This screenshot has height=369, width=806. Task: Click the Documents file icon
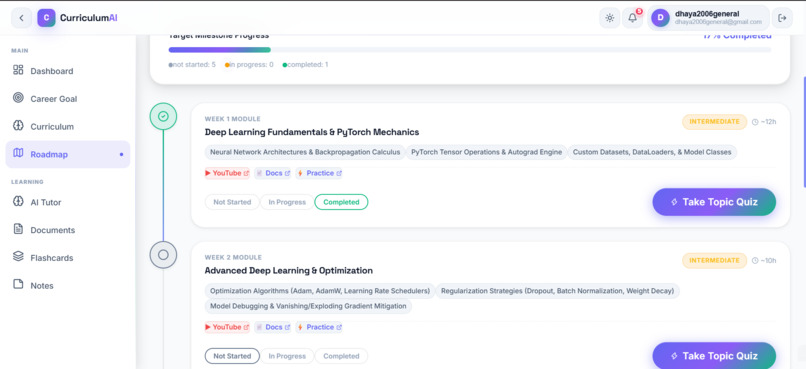(x=18, y=229)
